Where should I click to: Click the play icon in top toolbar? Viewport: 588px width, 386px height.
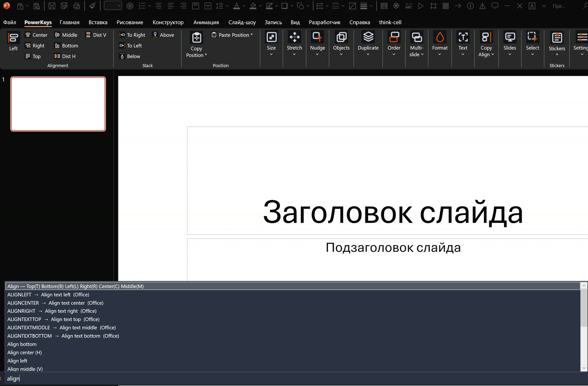(421, 6)
